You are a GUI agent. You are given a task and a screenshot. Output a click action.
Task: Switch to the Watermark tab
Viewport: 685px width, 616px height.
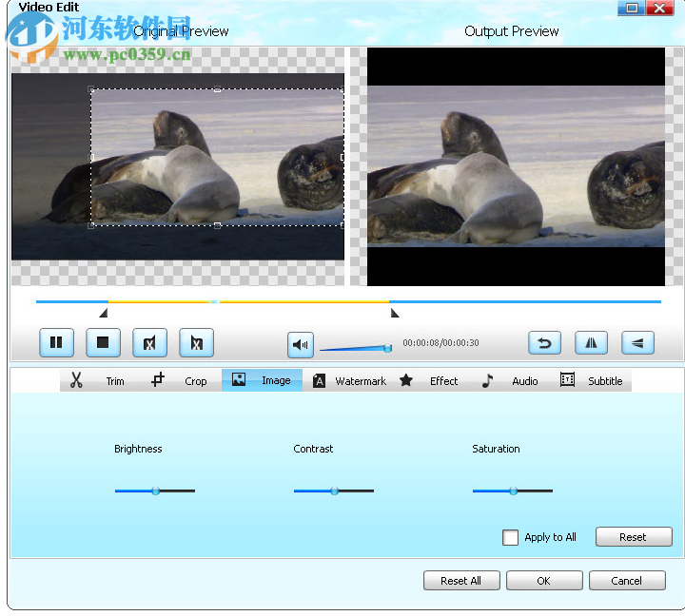(349, 380)
